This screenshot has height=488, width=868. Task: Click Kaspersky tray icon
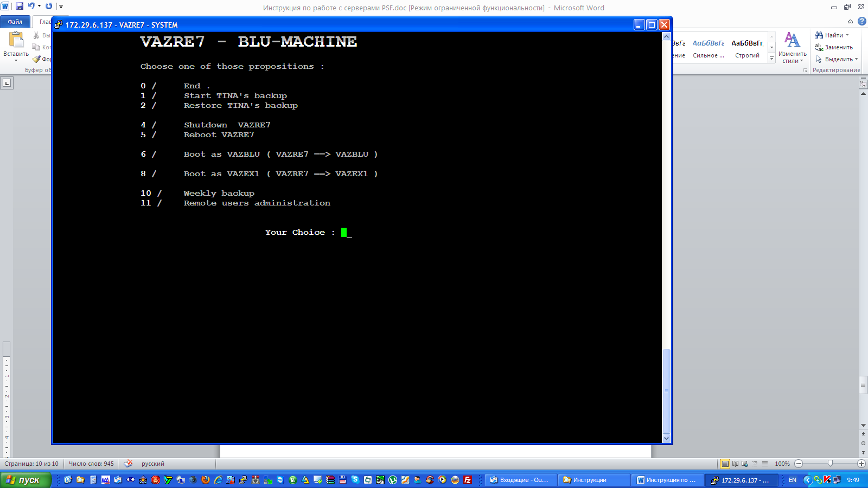[827, 480]
